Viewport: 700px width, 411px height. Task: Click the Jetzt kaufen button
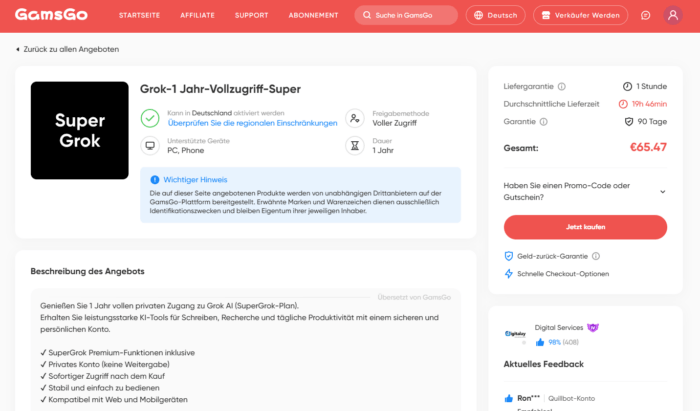pyautogui.click(x=585, y=227)
